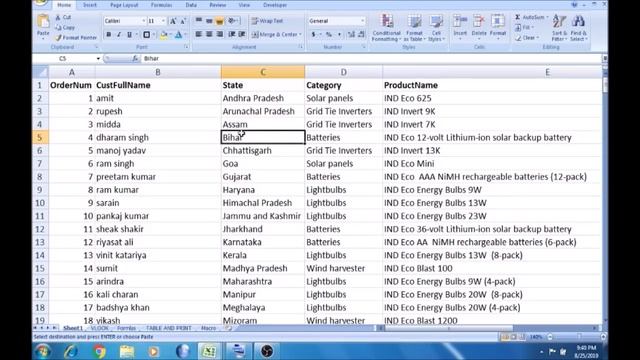Open the Calibri font name dropdown
The height and width of the screenshot is (360, 640).
[143, 21]
